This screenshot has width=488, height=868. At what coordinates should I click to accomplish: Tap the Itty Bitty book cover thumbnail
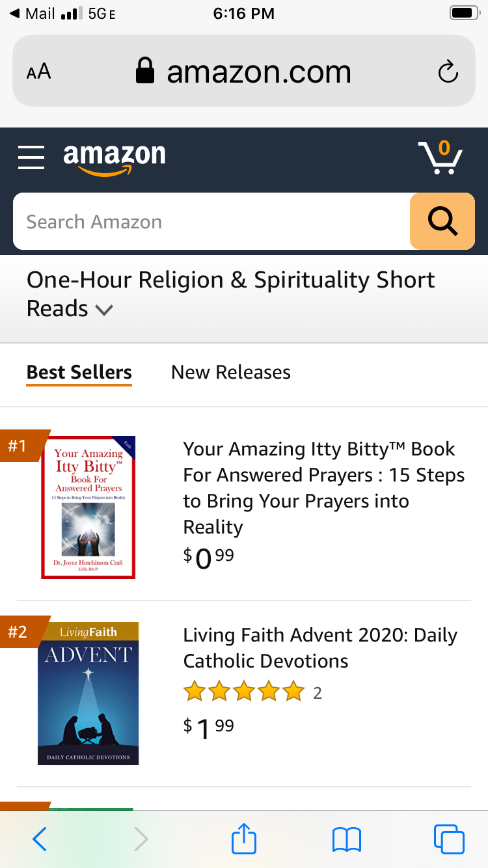88,508
